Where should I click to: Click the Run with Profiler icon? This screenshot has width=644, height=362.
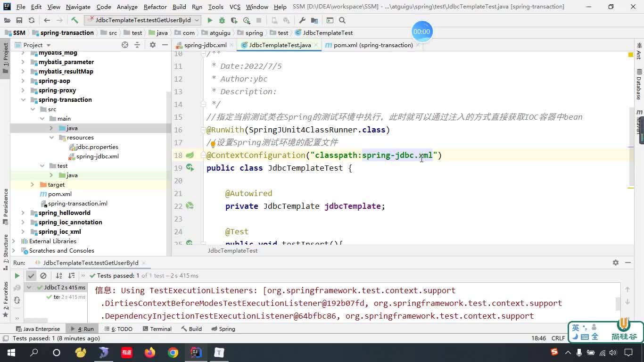[x=247, y=20]
